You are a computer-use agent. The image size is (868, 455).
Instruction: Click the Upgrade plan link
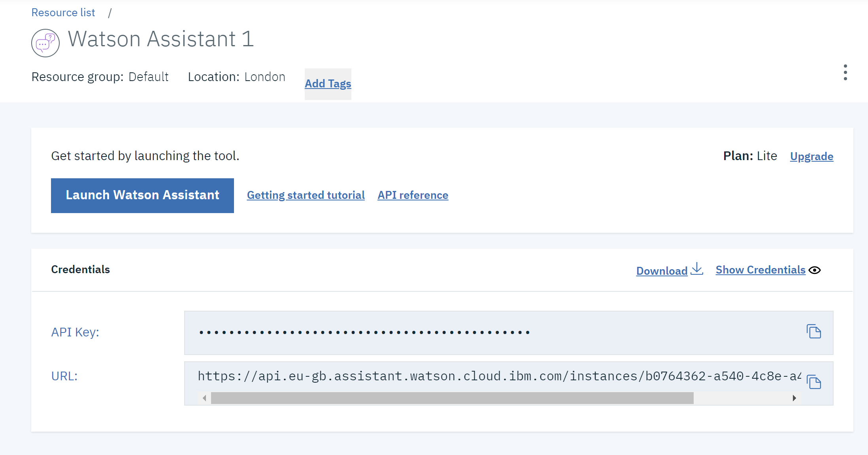[x=812, y=156]
